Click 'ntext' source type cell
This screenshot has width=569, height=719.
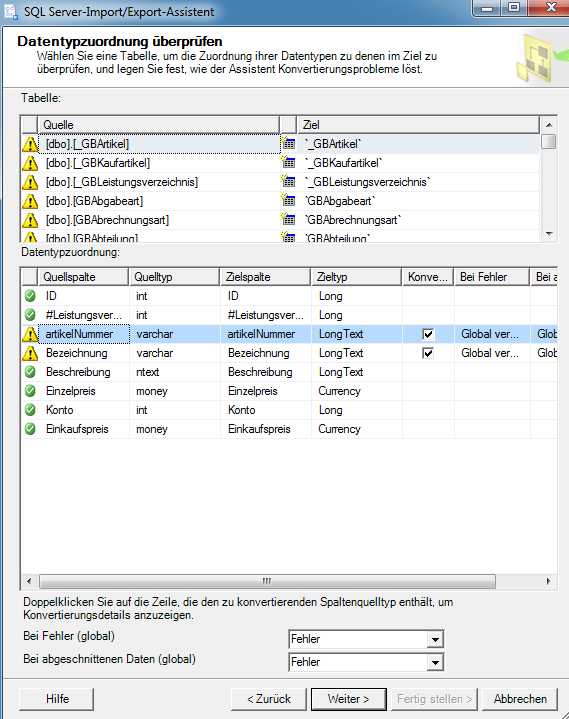[x=174, y=372]
